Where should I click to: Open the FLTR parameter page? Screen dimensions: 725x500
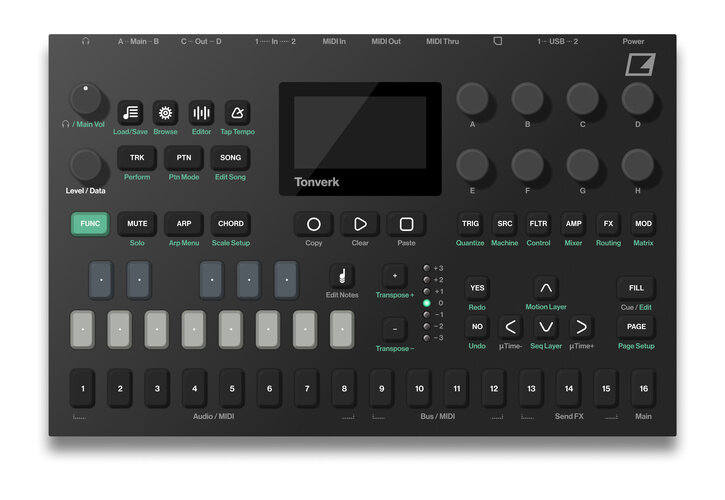click(x=538, y=224)
